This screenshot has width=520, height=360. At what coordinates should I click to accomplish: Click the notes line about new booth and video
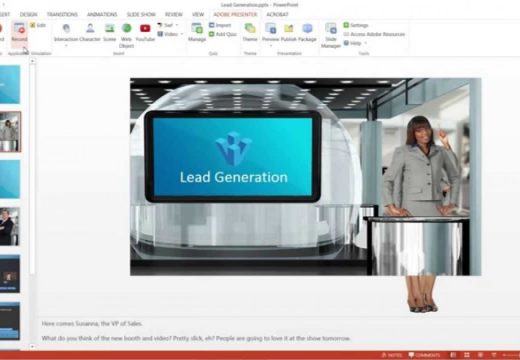[196, 338]
